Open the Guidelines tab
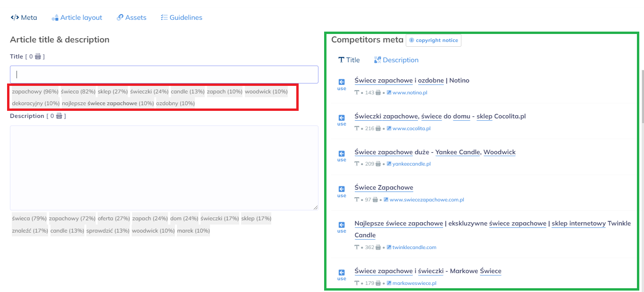The width and height of the screenshot is (644, 292). (x=182, y=17)
